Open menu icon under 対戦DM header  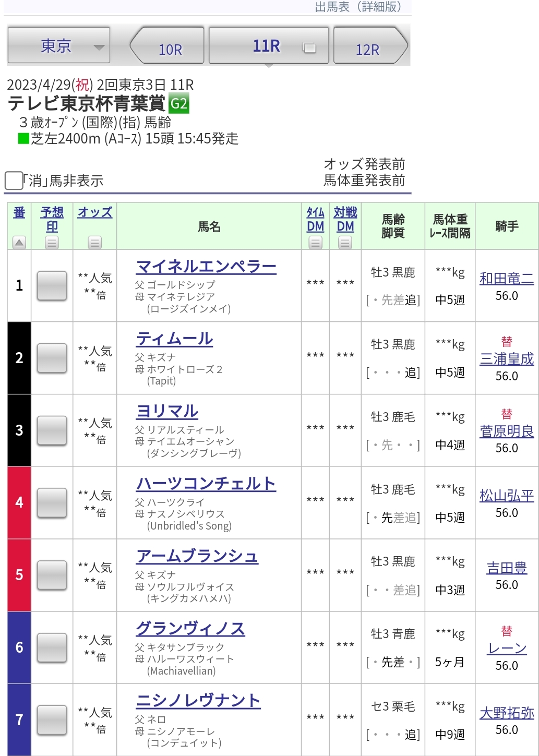(x=345, y=243)
